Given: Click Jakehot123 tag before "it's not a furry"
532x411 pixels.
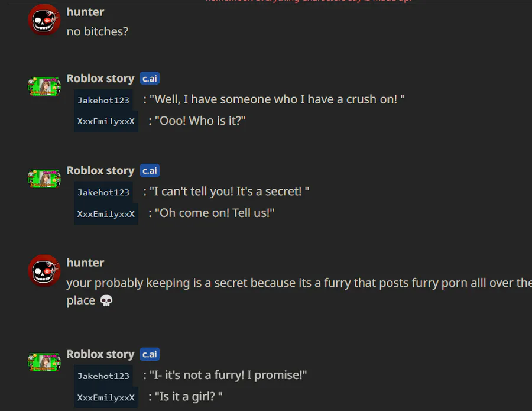Looking at the screenshot, I should point(103,376).
